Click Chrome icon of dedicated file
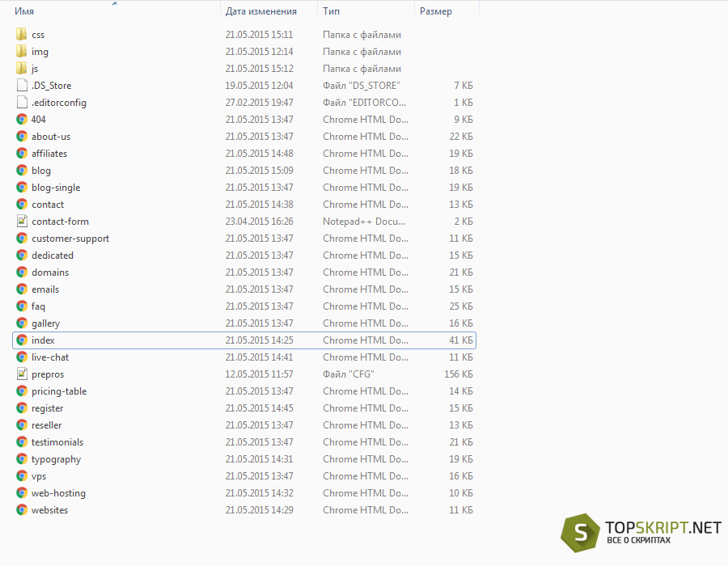The image size is (728, 566). [22, 256]
